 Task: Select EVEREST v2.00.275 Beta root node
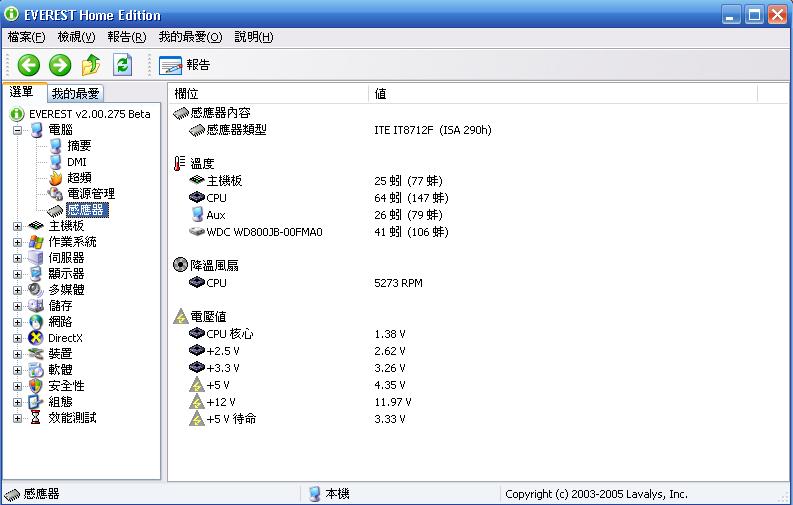pyautogui.click(x=90, y=114)
